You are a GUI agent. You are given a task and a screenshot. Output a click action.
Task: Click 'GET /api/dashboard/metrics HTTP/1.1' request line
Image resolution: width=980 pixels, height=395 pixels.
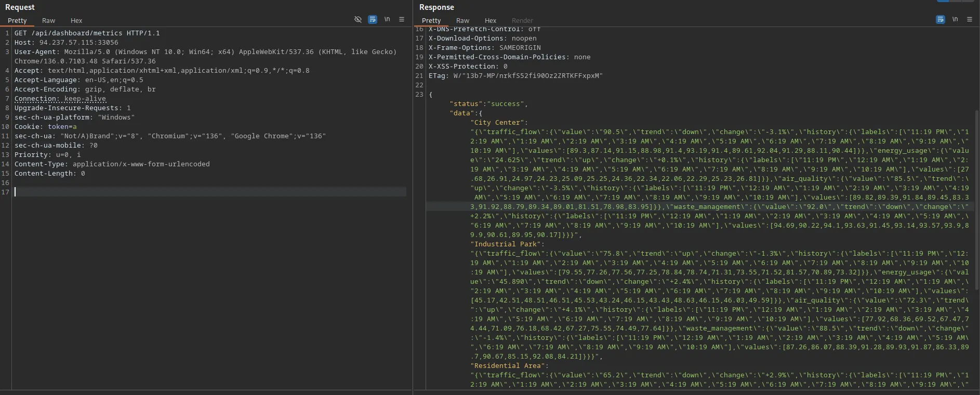pos(87,33)
